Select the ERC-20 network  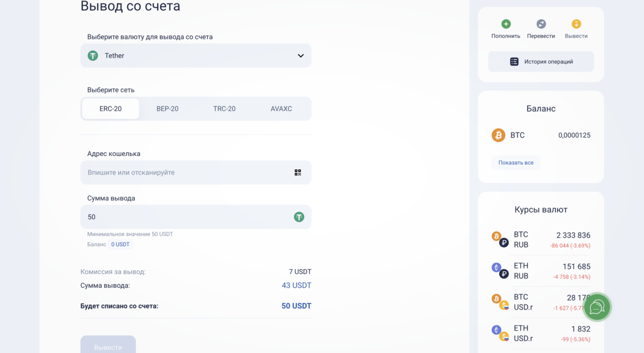[110, 108]
